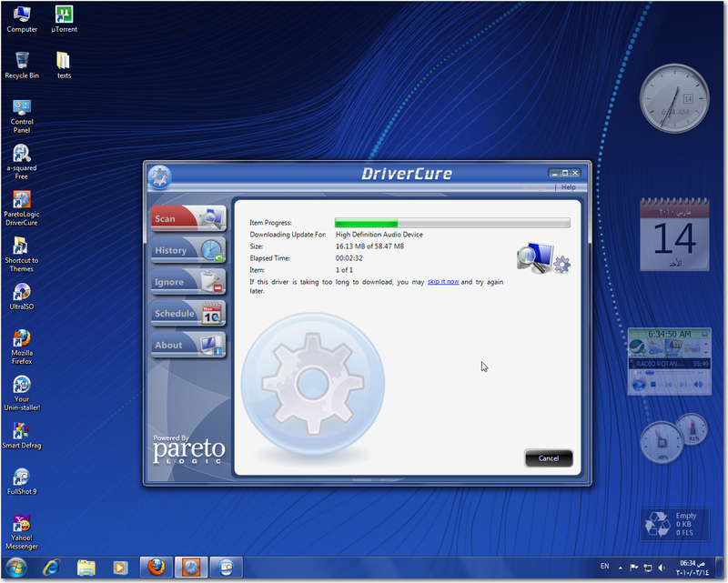The image size is (728, 583).
Task: Click the DriverCure gear logo in title bar
Action: (160, 176)
